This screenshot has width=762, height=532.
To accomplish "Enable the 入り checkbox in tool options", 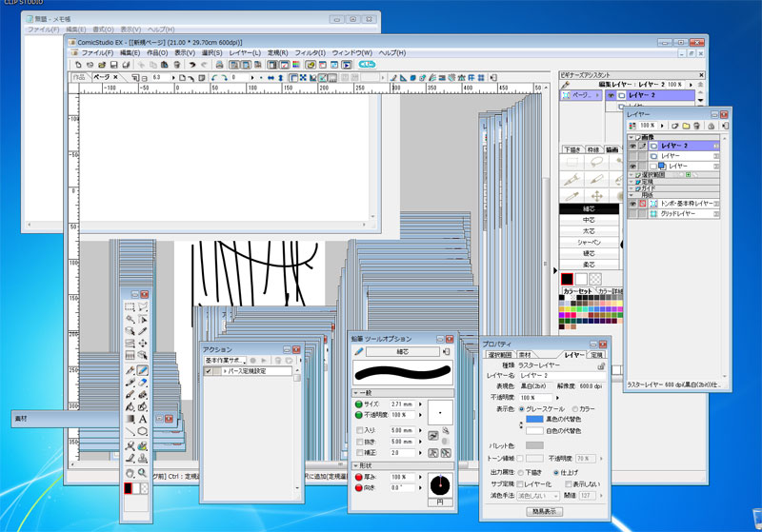I will coord(357,430).
